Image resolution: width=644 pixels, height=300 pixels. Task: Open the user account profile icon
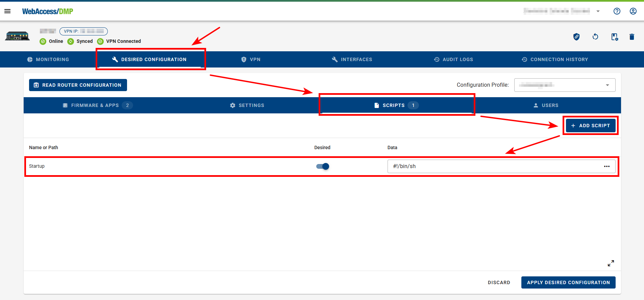point(633,11)
